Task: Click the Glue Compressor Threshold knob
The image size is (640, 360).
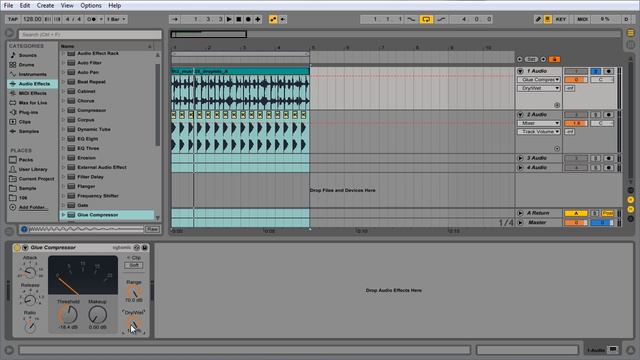Action: click(68, 315)
